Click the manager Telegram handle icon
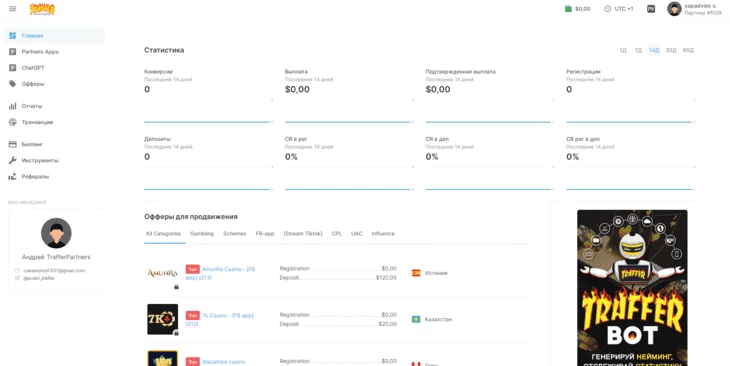This screenshot has width=730, height=366. point(17,278)
